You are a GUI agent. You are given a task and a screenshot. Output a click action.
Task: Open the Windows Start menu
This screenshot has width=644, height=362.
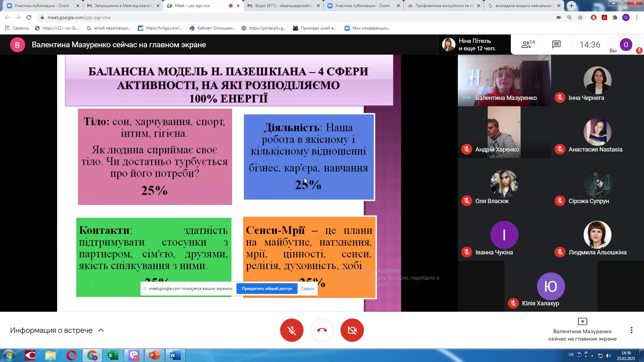(x=9, y=355)
